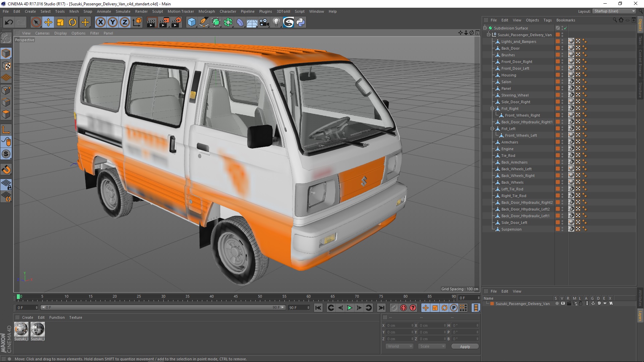Open the File menu in main menu bar

point(6,11)
